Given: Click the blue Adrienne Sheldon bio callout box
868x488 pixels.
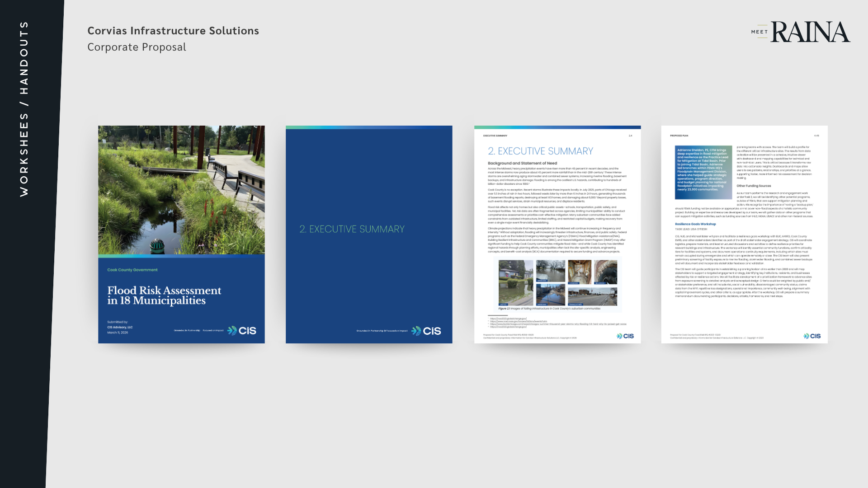Looking at the screenshot, I should (x=703, y=173).
